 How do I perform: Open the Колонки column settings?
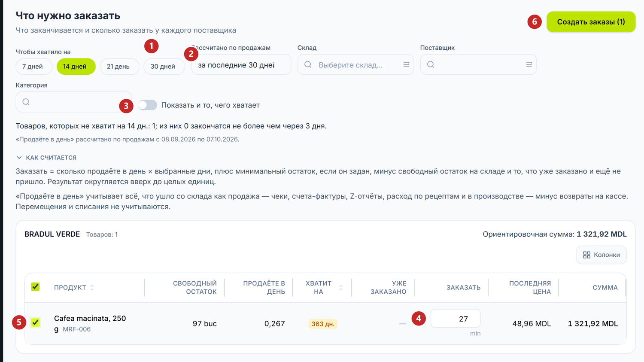(601, 255)
